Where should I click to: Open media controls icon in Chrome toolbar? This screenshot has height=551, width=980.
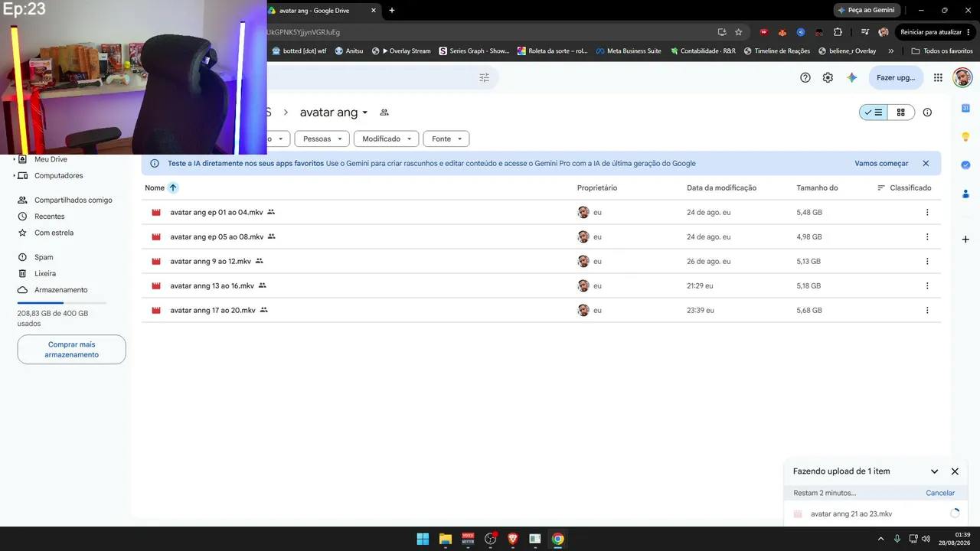point(864,32)
